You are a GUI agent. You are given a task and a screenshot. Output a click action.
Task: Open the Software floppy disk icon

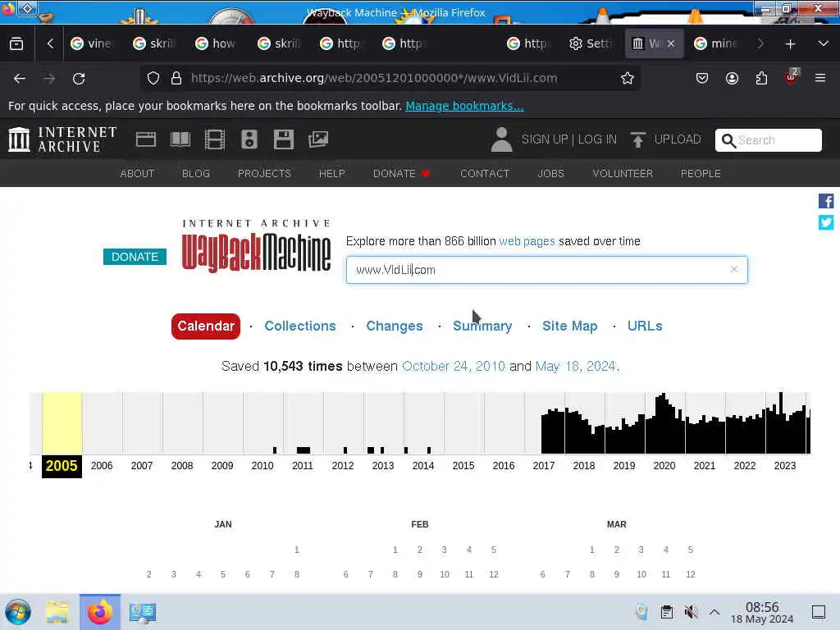pos(283,139)
